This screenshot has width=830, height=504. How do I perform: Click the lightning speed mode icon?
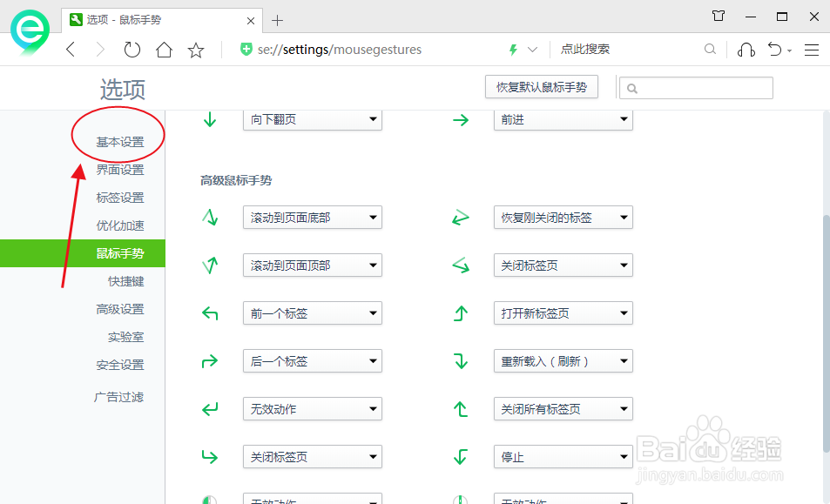click(513, 50)
